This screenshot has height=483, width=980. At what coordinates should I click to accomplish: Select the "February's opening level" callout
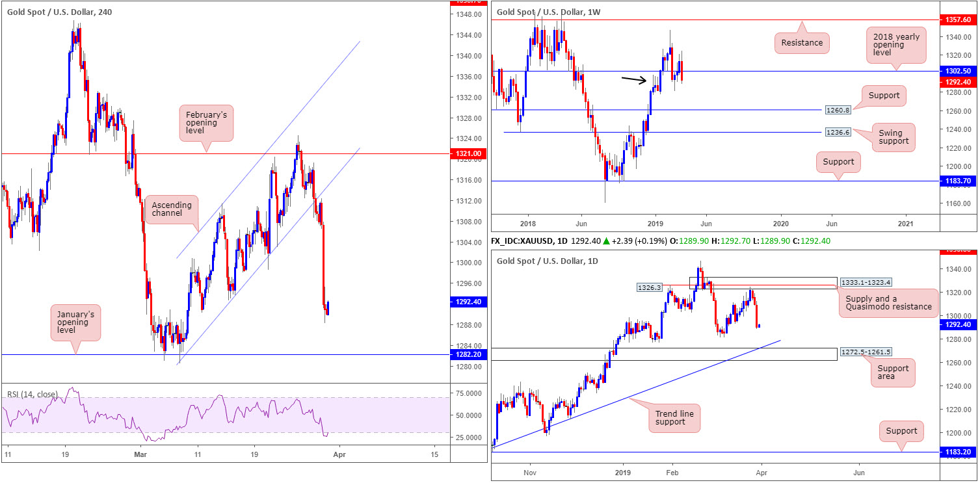click(207, 123)
